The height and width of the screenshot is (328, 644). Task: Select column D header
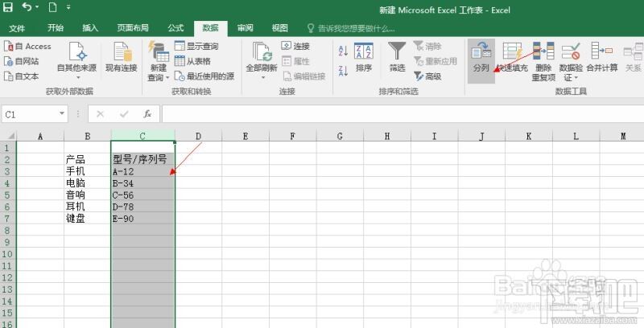(198, 136)
